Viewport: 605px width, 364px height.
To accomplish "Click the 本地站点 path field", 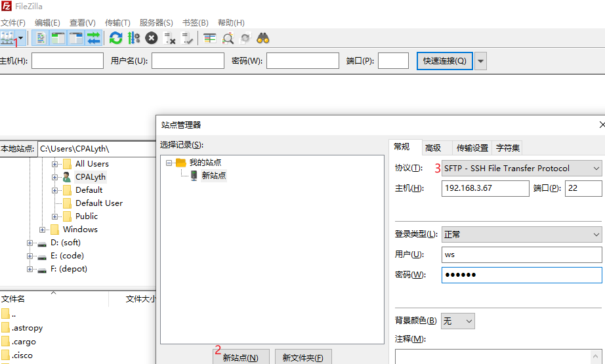I will [x=97, y=149].
